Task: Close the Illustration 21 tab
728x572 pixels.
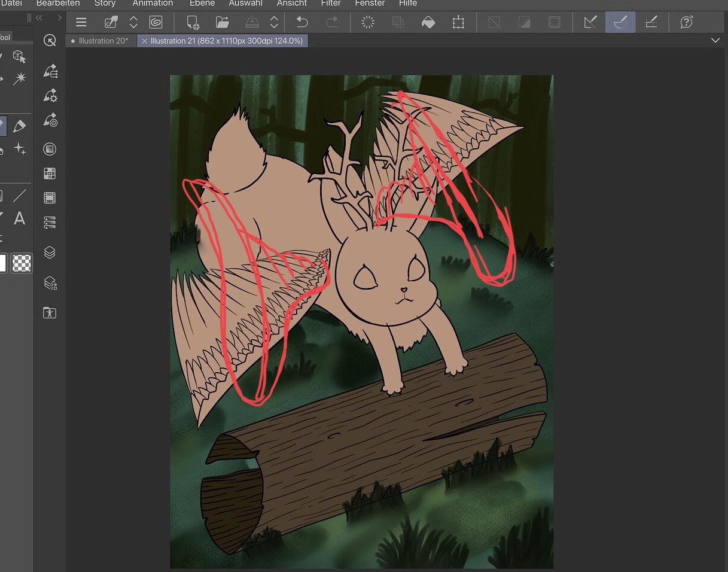Action: [144, 41]
